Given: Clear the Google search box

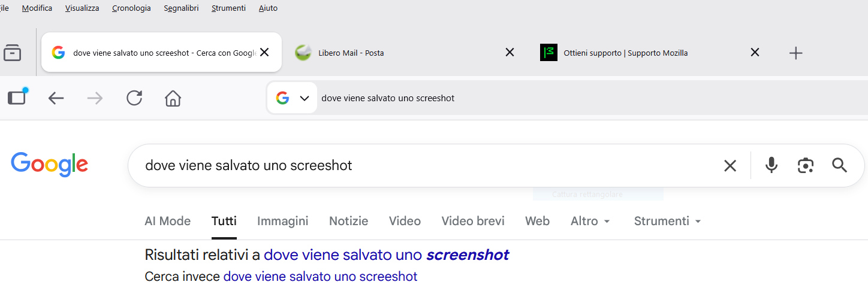Looking at the screenshot, I should [730, 166].
